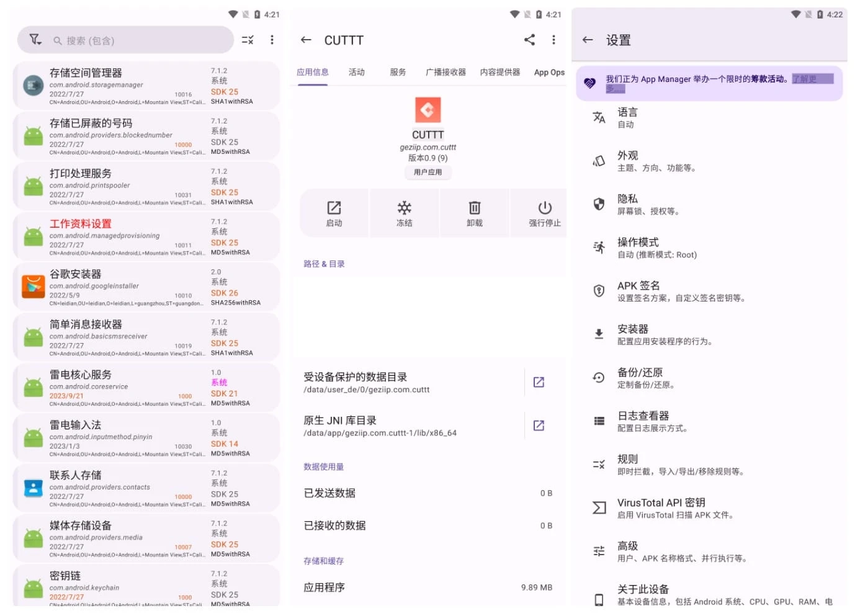Switch to the 广播接收器 tab
This screenshot has width=855, height=616.
pos(445,73)
